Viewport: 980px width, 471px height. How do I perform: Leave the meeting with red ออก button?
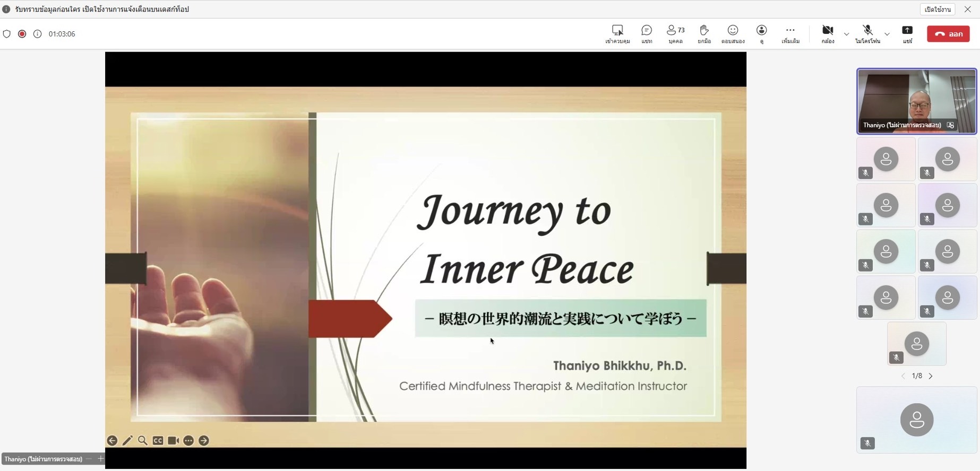(x=948, y=34)
